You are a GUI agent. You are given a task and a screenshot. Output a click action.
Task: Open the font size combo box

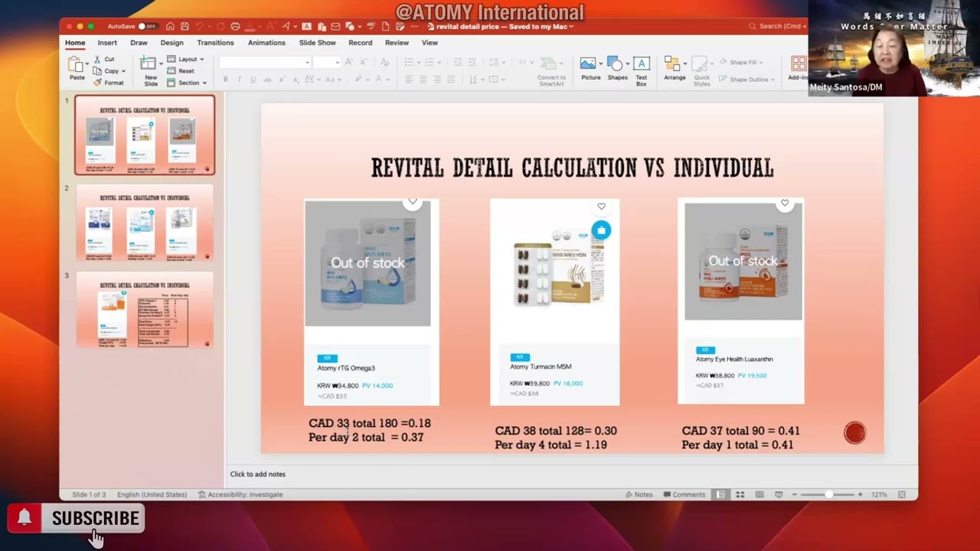click(326, 63)
